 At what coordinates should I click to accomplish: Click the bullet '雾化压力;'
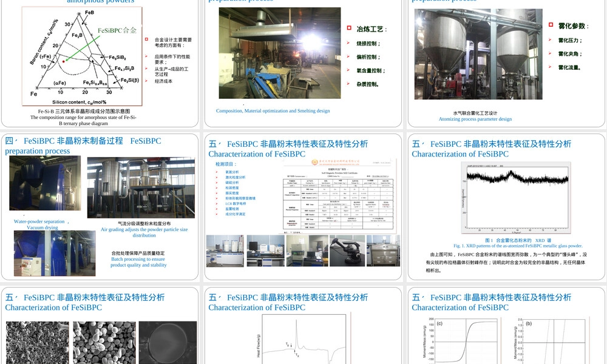point(570,40)
